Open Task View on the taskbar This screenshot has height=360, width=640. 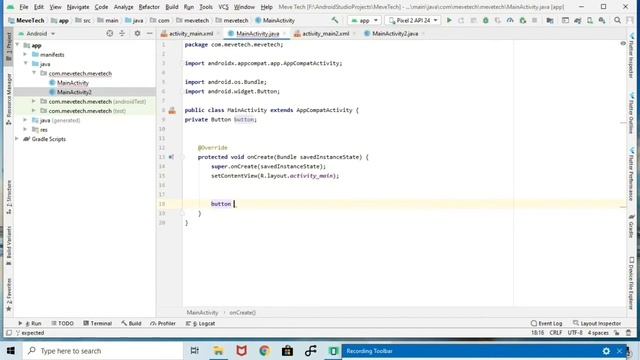click(195, 351)
